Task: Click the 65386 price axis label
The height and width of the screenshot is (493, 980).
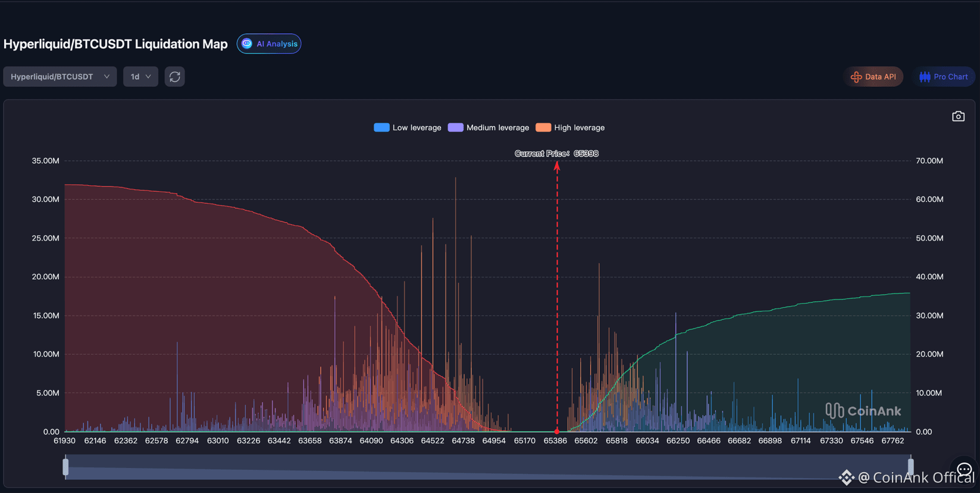Action: point(555,441)
